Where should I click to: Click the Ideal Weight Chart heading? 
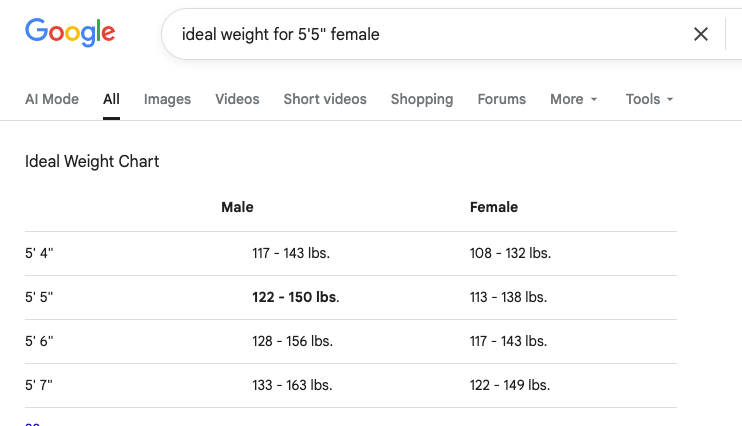click(x=92, y=161)
